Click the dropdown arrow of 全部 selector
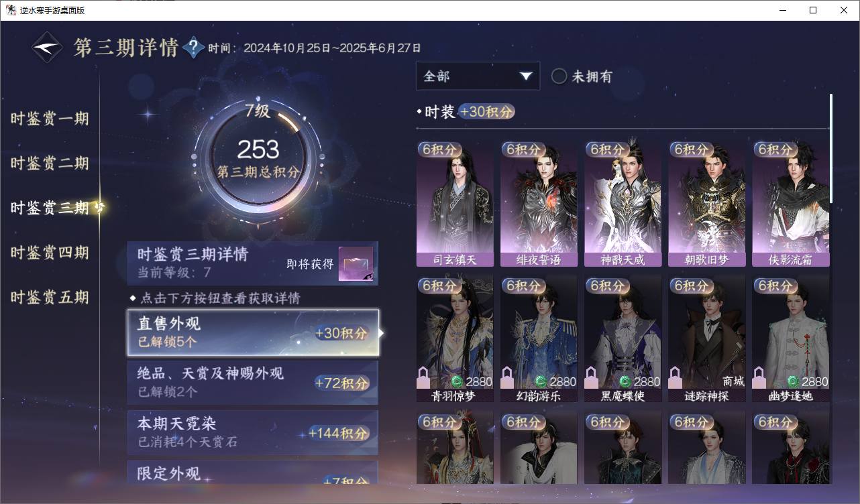Screen dimensions: 860x504 coord(526,76)
